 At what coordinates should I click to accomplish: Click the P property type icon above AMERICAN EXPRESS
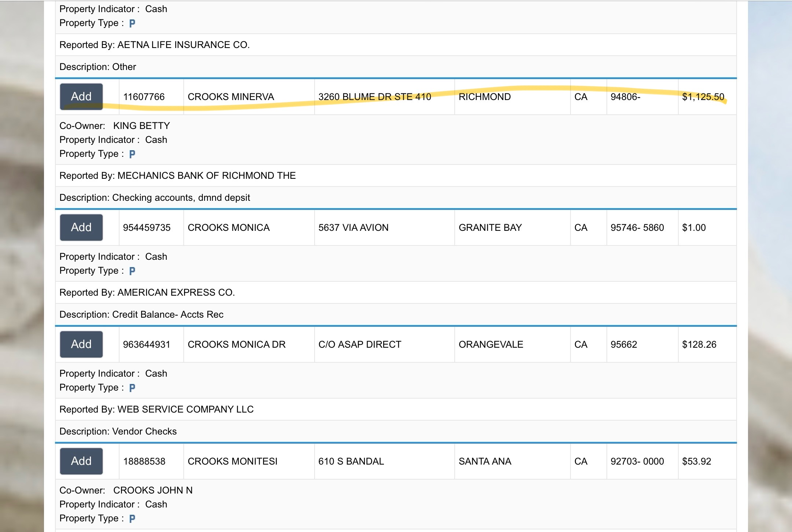(132, 271)
